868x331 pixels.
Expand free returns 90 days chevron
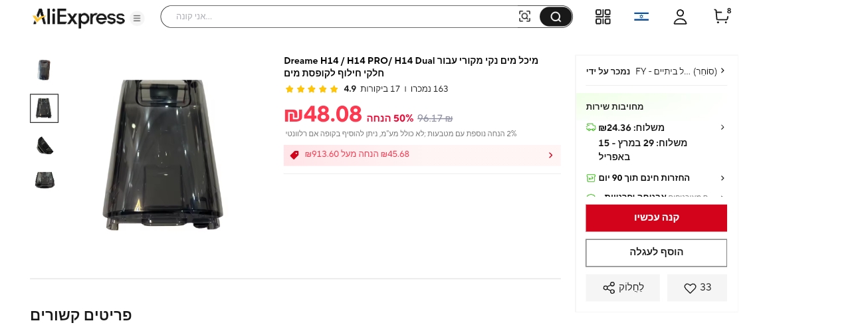(722, 178)
